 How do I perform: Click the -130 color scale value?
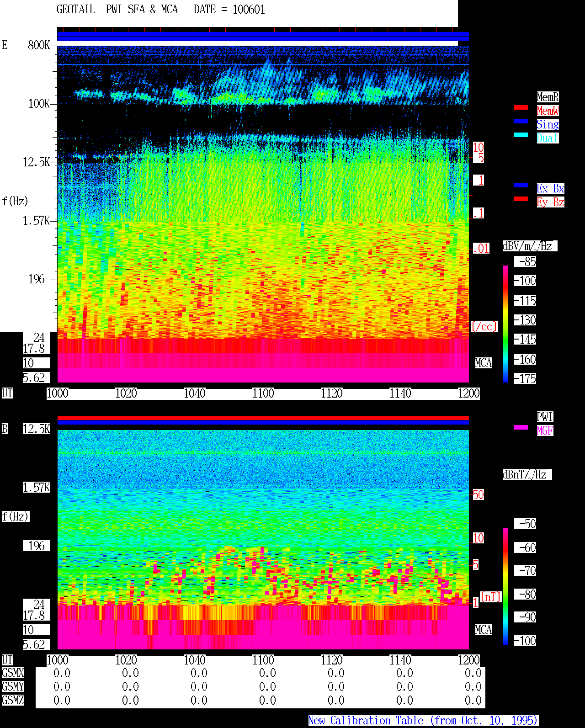click(x=526, y=320)
